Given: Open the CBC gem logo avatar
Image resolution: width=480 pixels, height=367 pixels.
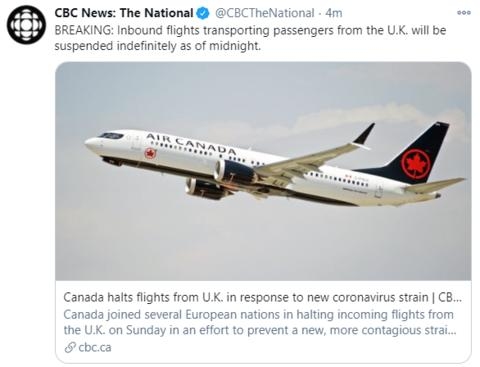Looking at the screenshot, I should tap(26, 25).
